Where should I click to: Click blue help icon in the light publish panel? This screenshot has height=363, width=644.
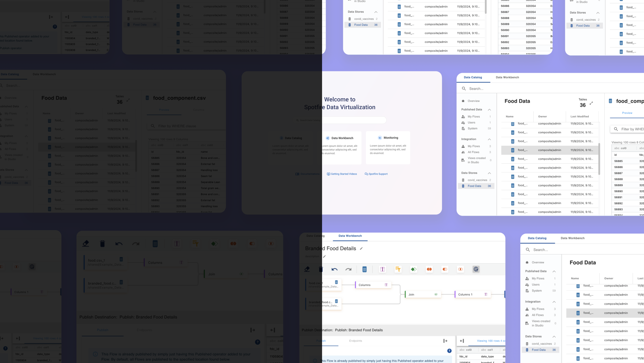[449, 351]
